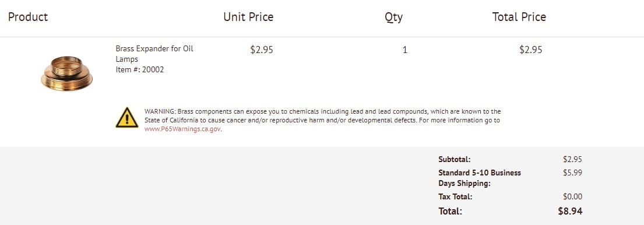Click the $2.95 unit price value

click(262, 50)
